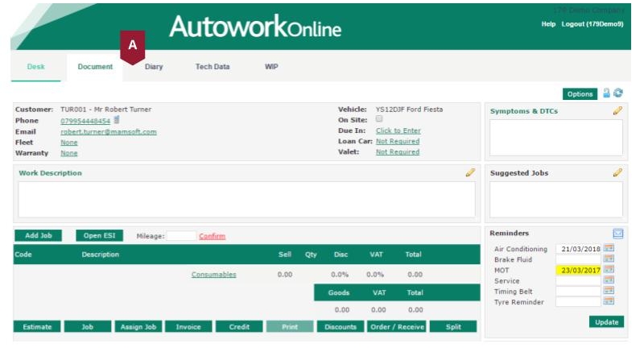644x356 pixels.
Task: Open the Options dropdown button
Action: pos(580,94)
